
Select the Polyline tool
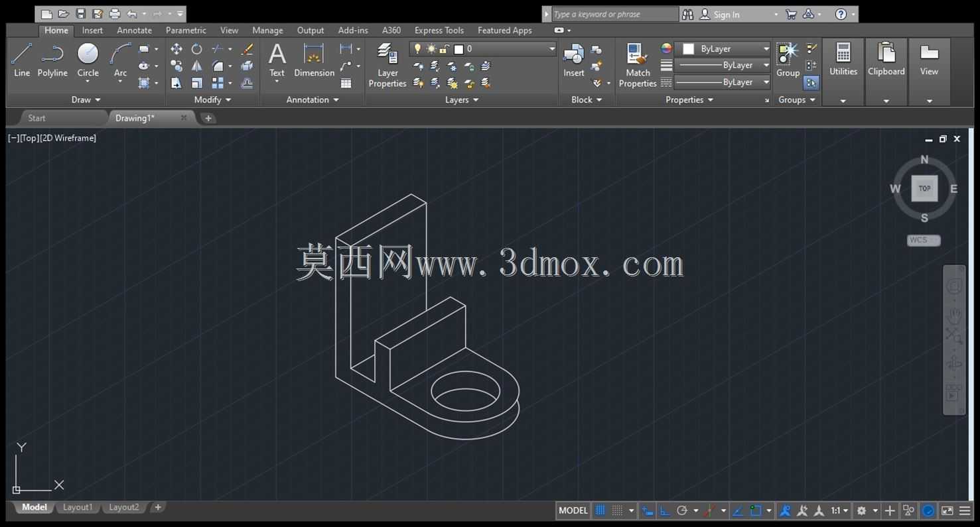point(52,60)
